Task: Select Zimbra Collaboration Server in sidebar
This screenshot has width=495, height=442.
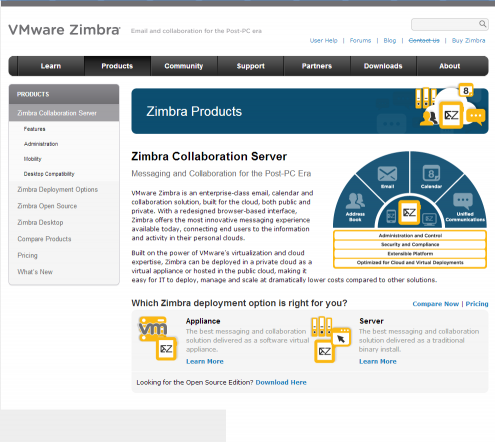Action: (x=64, y=113)
